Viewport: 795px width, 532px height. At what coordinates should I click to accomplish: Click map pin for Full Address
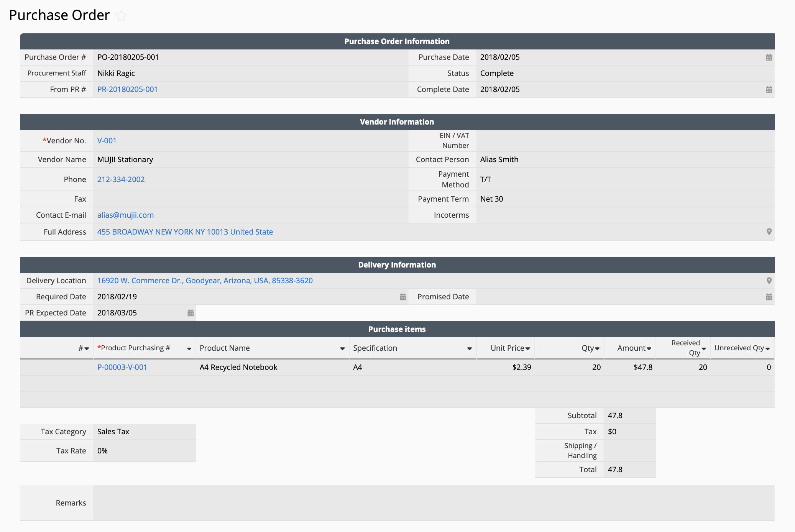(769, 232)
